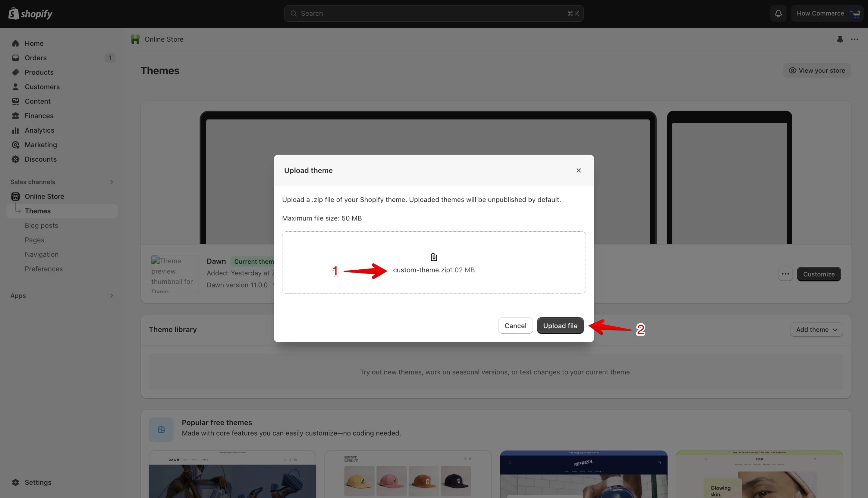Click the pin icon in the page header
Screen dimensions: 868x498
click(840, 39)
